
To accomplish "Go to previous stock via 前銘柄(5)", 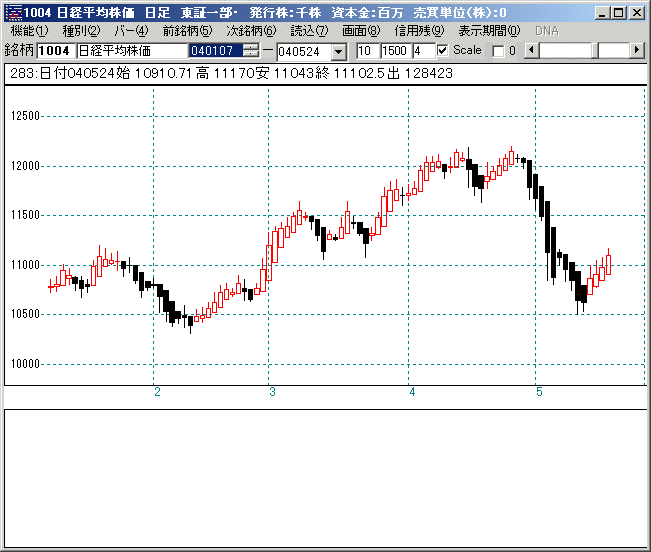I will point(187,31).
